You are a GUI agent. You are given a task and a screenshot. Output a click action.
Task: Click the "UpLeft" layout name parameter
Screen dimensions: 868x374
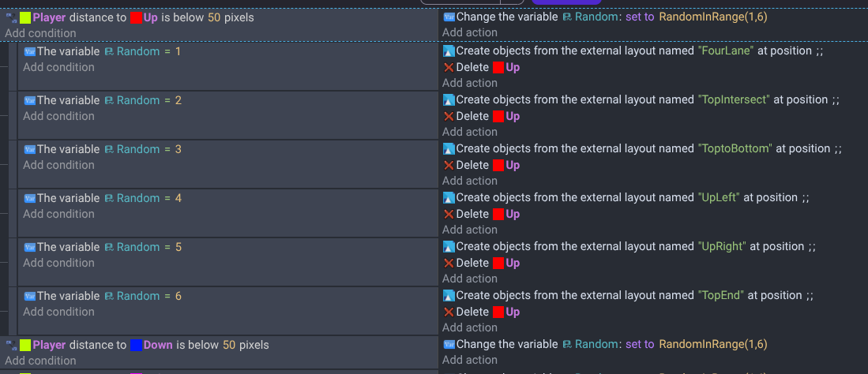tap(719, 198)
